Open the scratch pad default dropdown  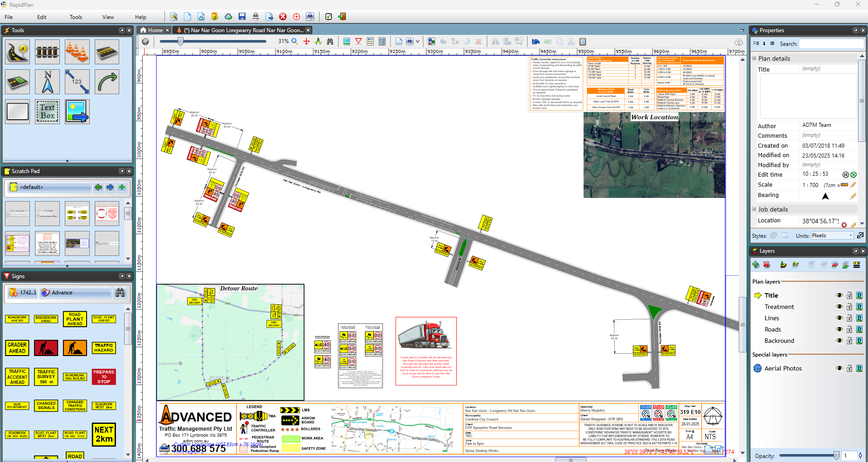[x=50, y=187]
